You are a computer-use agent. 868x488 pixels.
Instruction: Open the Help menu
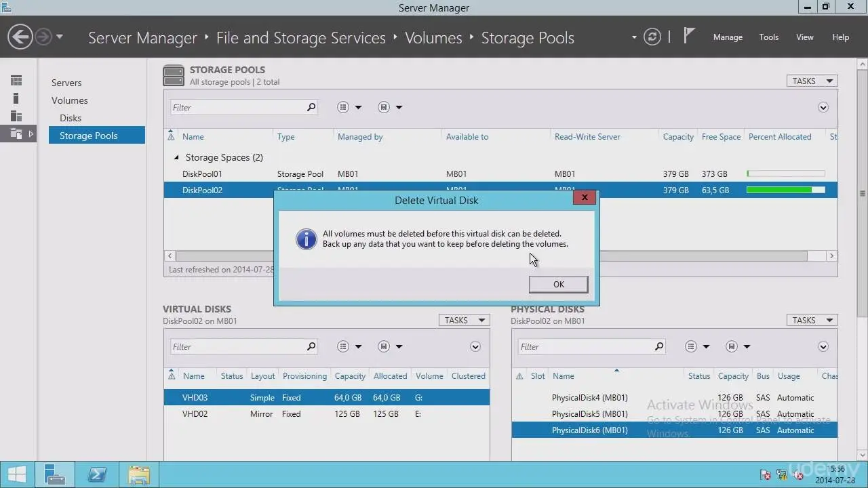[x=840, y=37]
